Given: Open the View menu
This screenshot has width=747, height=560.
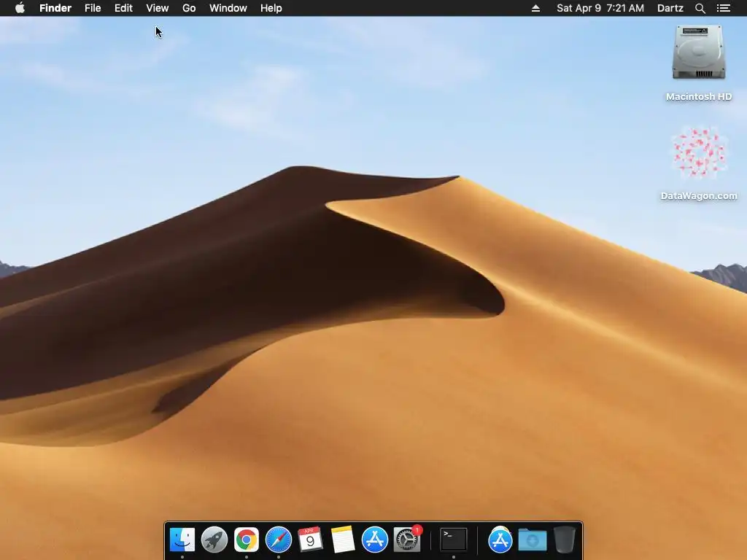Looking at the screenshot, I should [x=158, y=8].
